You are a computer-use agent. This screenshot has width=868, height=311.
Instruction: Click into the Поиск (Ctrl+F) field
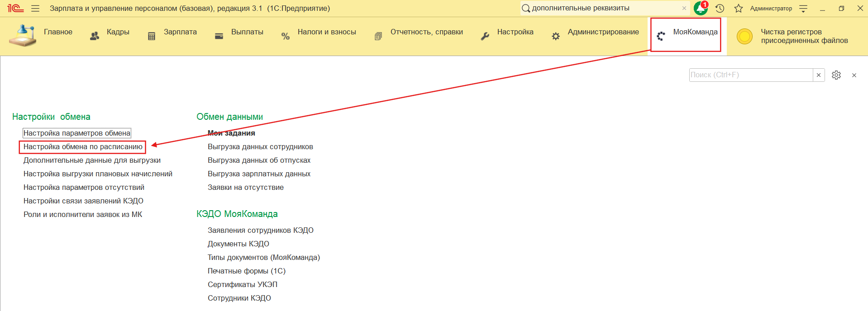pos(750,75)
